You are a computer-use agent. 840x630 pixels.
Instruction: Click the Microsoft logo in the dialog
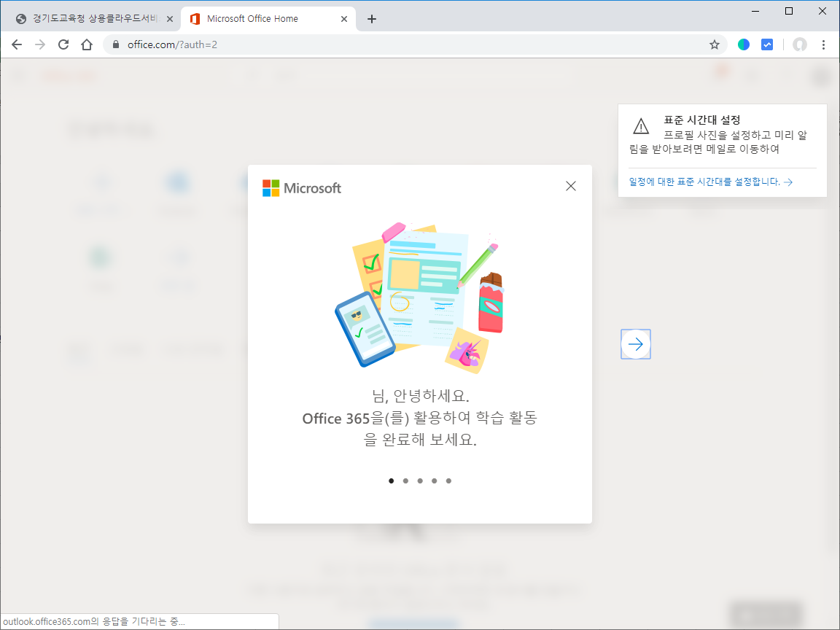coord(302,188)
